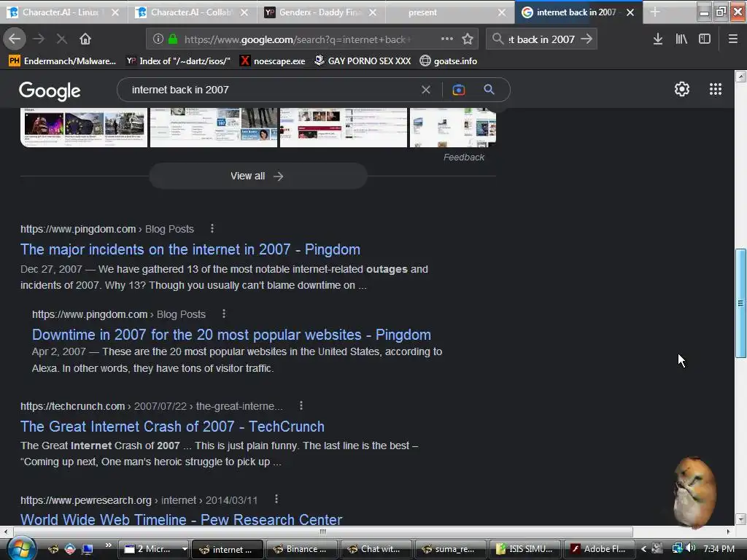This screenshot has height=560, width=747.
Task: Click the View all images button
Action: click(258, 176)
